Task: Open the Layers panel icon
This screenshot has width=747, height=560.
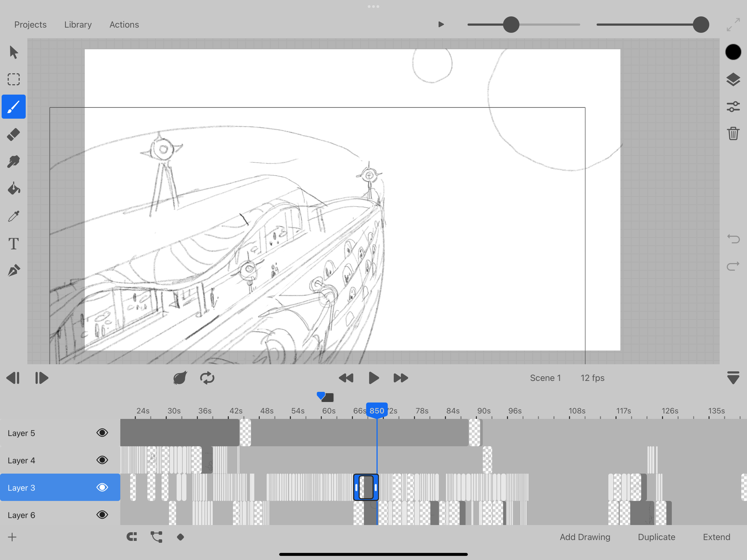Action: pos(733,80)
